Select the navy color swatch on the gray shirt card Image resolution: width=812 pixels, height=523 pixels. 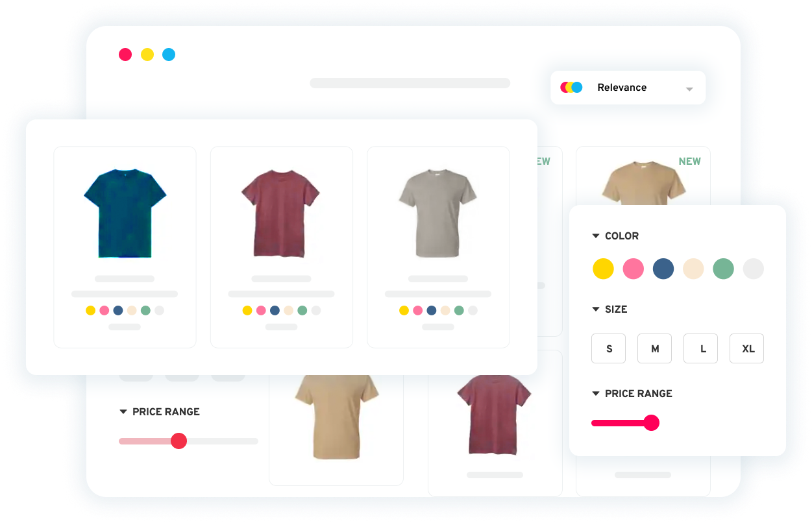(x=430, y=310)
